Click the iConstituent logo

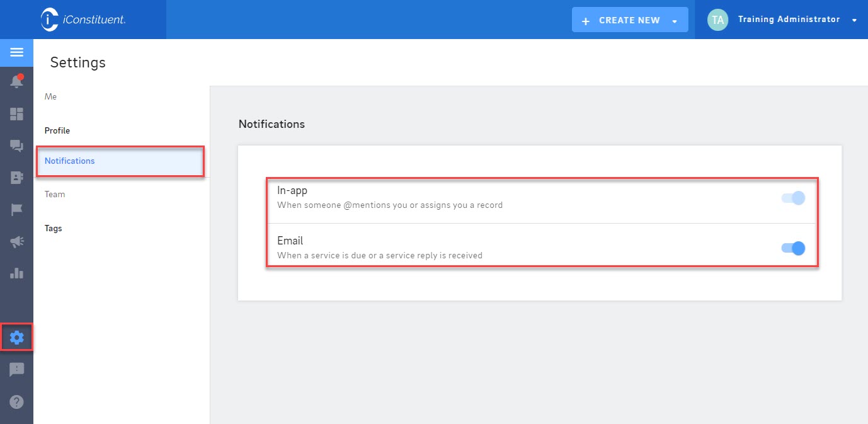tap(83, 20)
